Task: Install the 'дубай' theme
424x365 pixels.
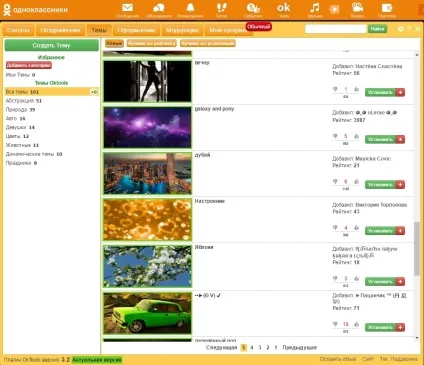Action: (380, 185)
